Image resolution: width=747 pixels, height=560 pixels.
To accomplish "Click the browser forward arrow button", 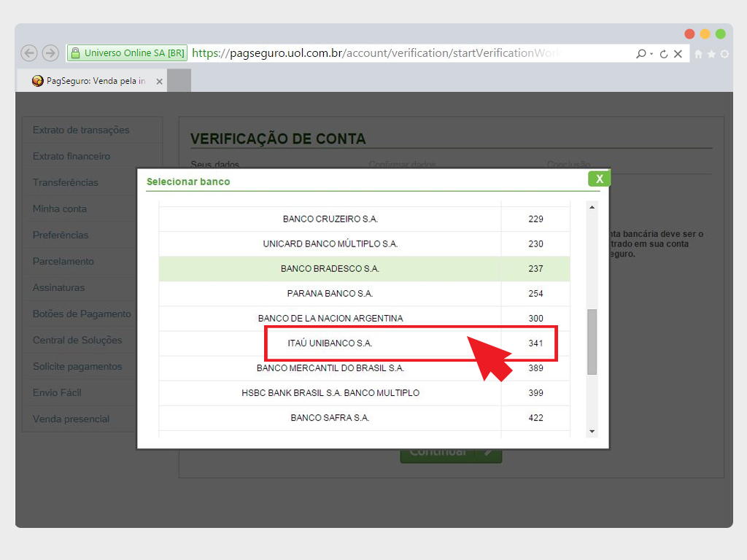I will pos(50,52).
